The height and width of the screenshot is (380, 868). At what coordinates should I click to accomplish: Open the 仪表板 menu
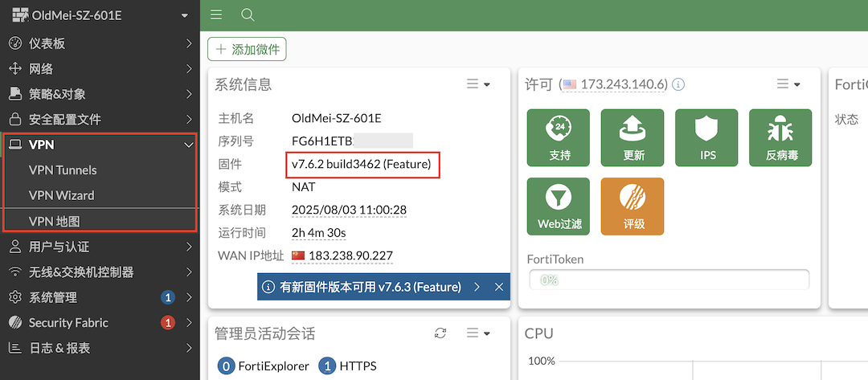(x=100, y=43)
